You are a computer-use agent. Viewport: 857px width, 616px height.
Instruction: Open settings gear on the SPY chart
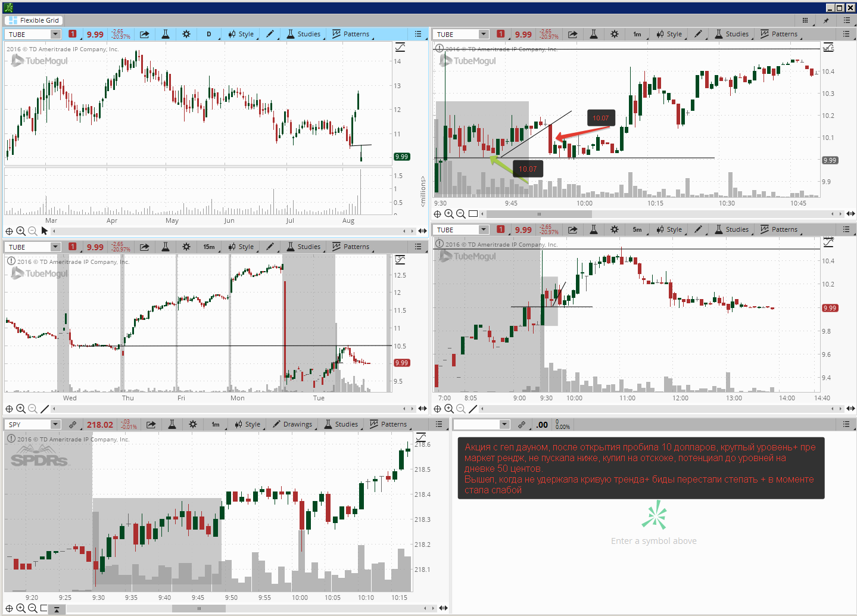click(x=193, y=425)
